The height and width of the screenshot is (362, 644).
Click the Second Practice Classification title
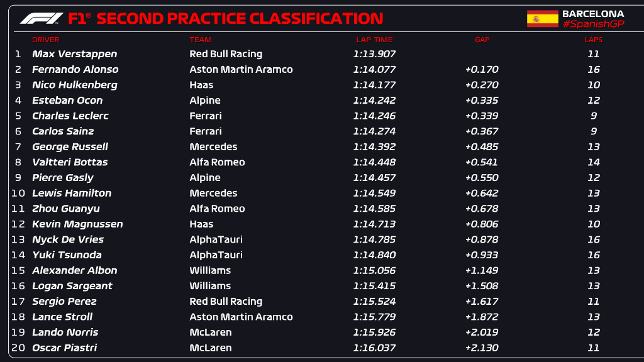pos(240,19)
